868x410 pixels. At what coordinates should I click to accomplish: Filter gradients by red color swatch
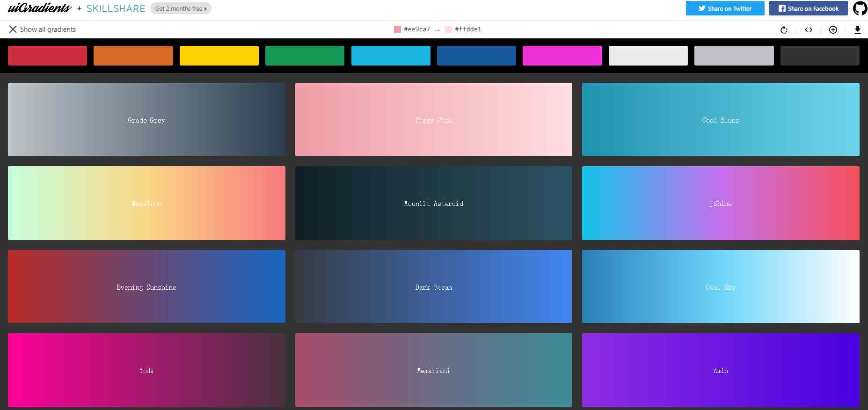47,56
